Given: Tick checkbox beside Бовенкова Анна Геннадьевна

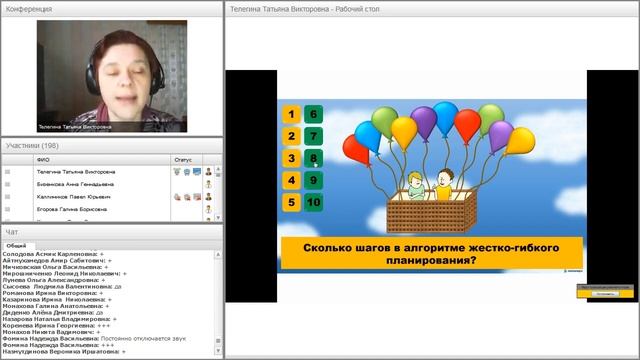Looking at the screenshot, I should pyautogui.click(x=7, y=184).
